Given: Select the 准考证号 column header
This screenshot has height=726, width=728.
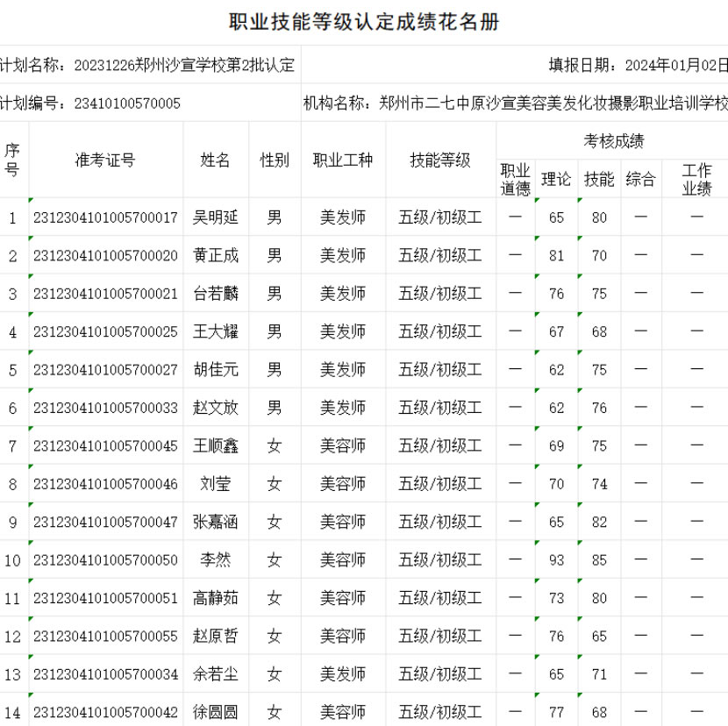Looking at the screenshot, I should click(x=105, y=160).
